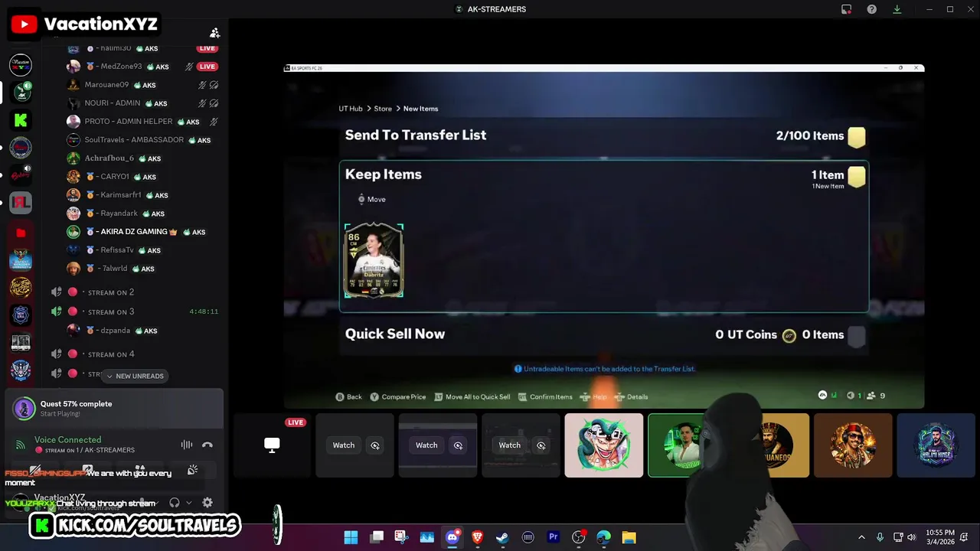
Task: Open Steam from taskbar
Action: (502, 537)
